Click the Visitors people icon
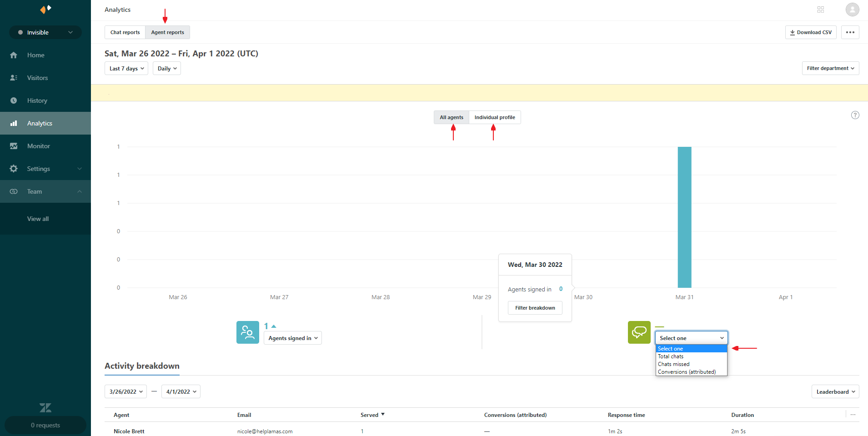This screenshot has height=436, width=868. point(14,78)
